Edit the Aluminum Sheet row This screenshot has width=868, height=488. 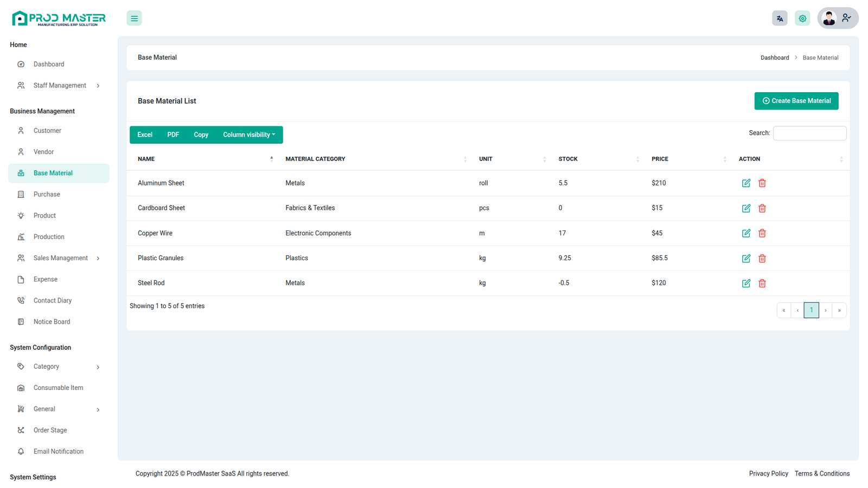pyautogui.click(x=746, y=183)
